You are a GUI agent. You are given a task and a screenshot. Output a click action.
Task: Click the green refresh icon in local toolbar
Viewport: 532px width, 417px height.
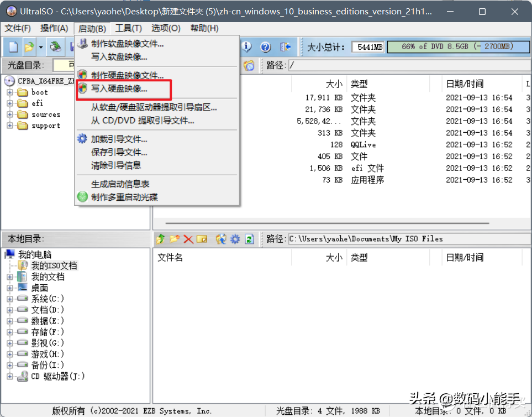249,239
